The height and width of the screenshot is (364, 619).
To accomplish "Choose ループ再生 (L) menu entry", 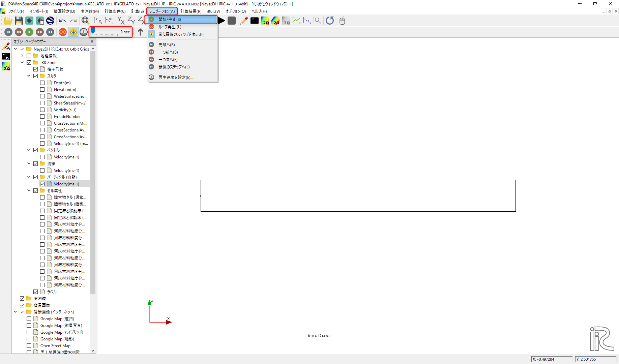I will pos(182,27).
